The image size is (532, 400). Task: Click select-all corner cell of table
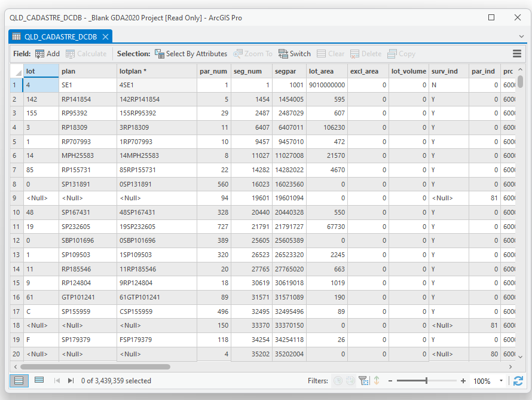coord(17,71)
